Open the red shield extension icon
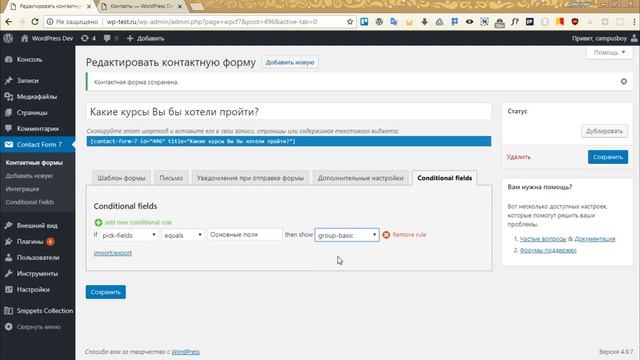This screenshot has width=640, height=360. click(x=575, y=22)
